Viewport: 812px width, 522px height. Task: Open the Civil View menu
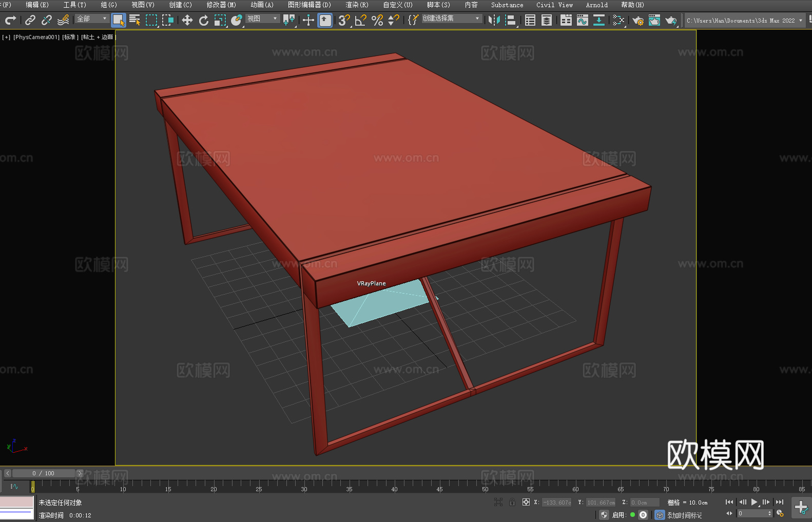[554, 5]
